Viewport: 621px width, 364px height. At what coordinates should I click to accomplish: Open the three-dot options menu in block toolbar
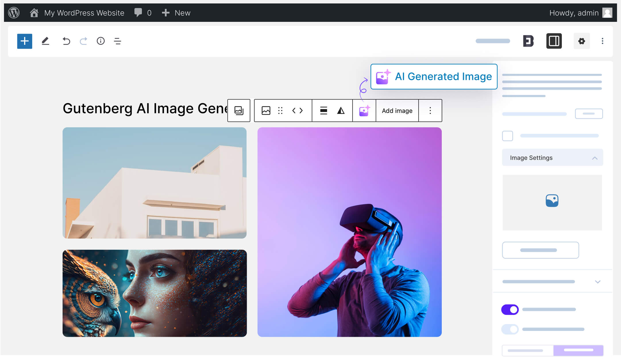point(430,111)
